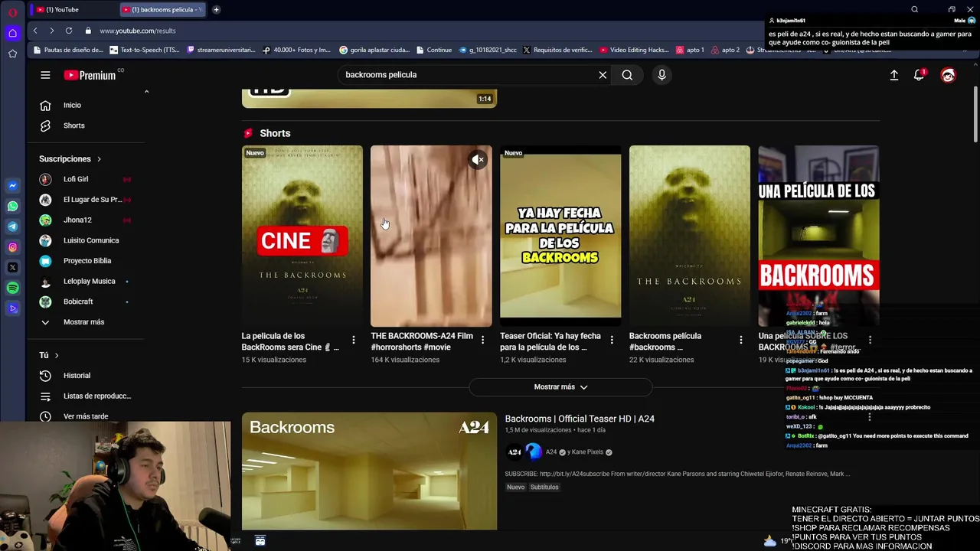The image size is (980, 551).
Task: Open the browser tab search magnifier
Action: [x=914, y=9]
